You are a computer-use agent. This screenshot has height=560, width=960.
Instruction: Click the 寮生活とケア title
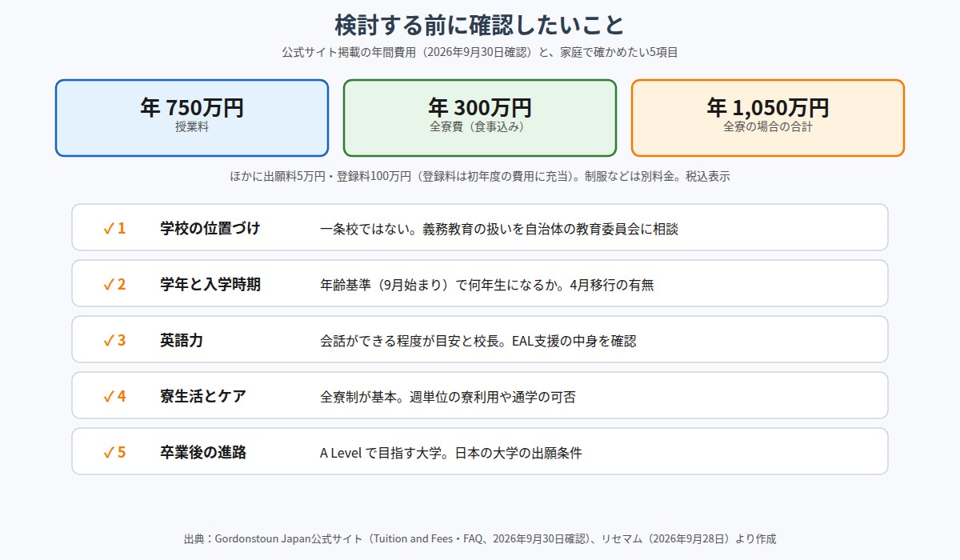[x=203, y=396]
